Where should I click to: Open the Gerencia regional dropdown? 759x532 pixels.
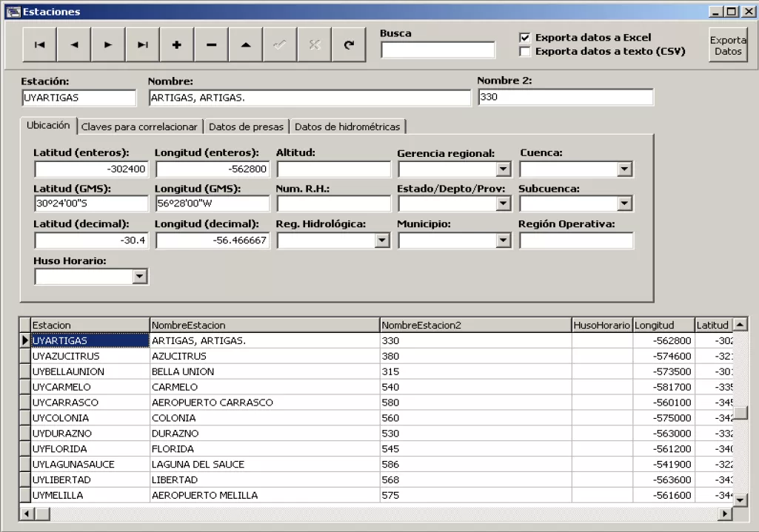504,169
